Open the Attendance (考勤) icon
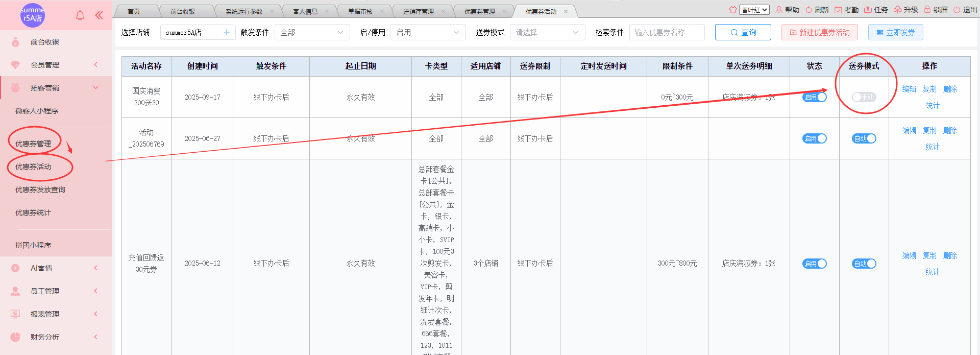980x355 pixels. pyautogui.click(x=838, y=10)
